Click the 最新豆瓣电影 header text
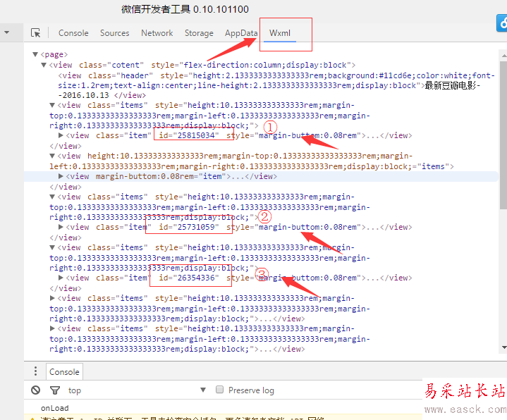This screenshot has width=507, height=420. (x=450, y=85)
